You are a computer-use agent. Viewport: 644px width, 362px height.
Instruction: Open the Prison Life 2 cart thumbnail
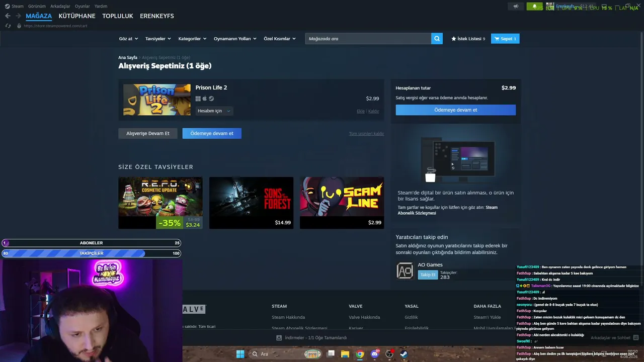point(157,100)
